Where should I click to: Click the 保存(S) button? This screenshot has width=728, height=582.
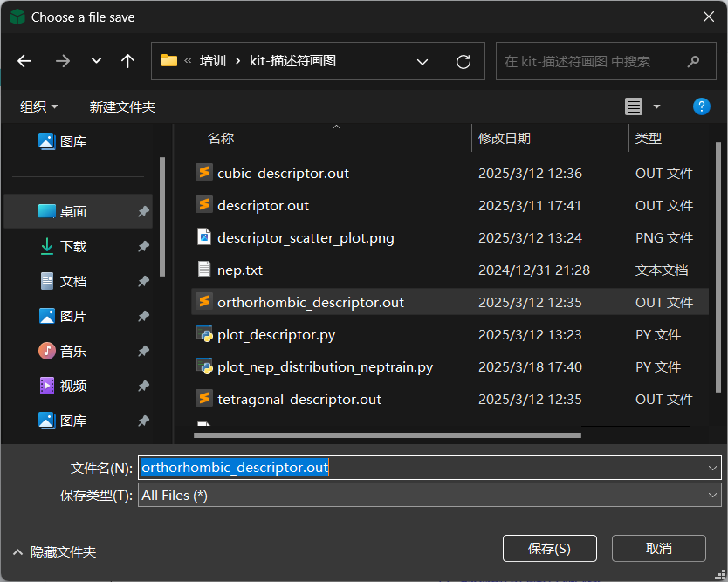(x=549, y=549)
